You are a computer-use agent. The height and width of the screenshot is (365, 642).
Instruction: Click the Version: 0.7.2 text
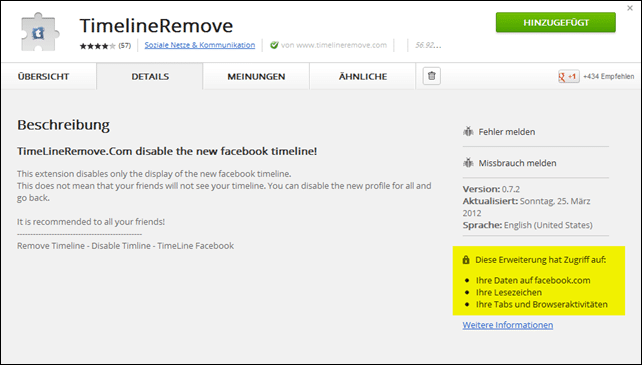pos(491,189)
